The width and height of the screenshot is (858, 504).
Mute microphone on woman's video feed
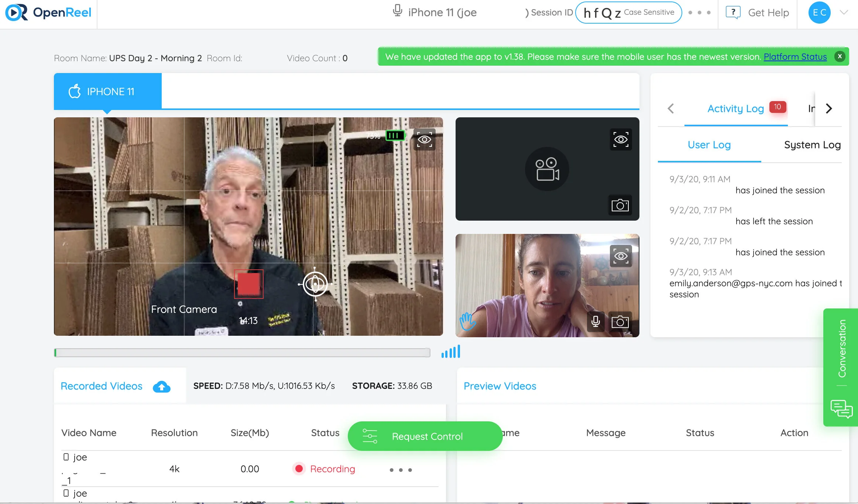click(x=595, y=322)
